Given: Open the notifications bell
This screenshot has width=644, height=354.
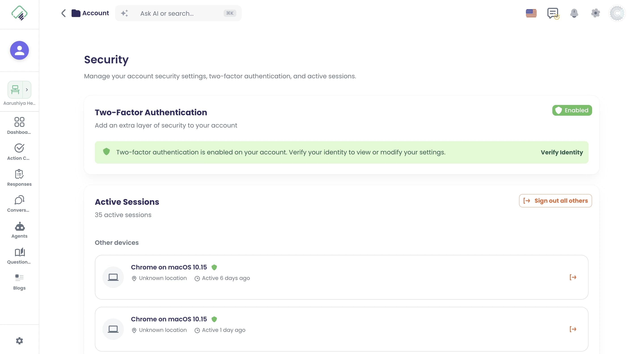Looking at the screenshot, I should coord(574,13).
